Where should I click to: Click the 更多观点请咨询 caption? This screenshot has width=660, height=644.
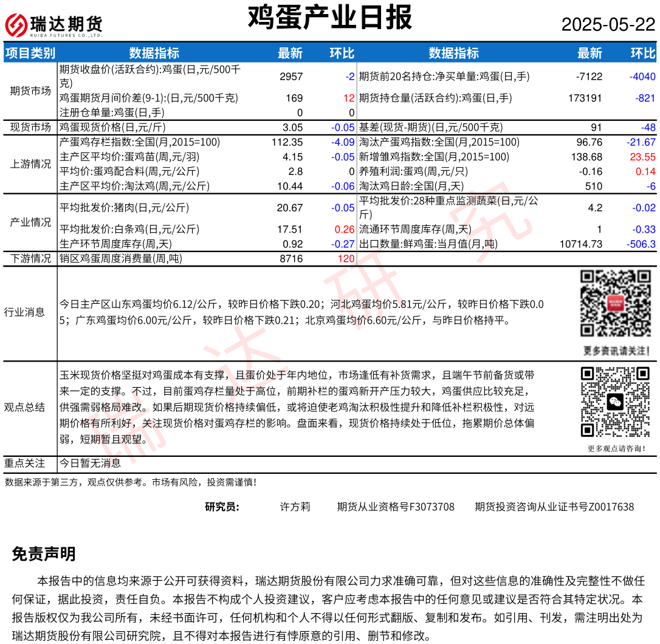click(x=616, y=449)
